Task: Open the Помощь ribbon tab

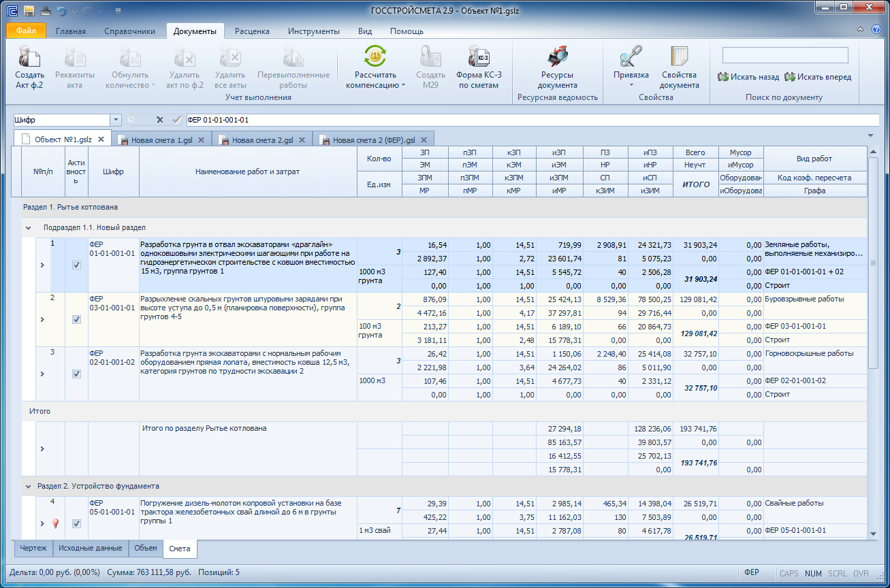Action: [x=407, y=31]
